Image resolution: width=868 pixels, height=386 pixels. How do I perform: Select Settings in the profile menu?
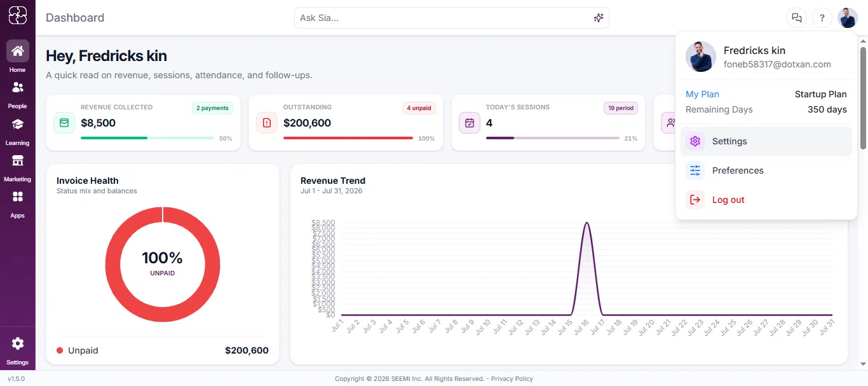766,141
